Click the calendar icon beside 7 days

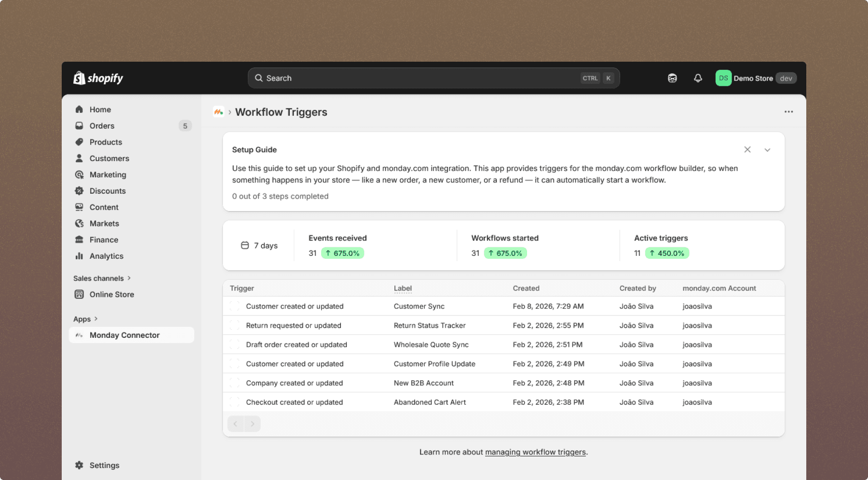point(245,245)
